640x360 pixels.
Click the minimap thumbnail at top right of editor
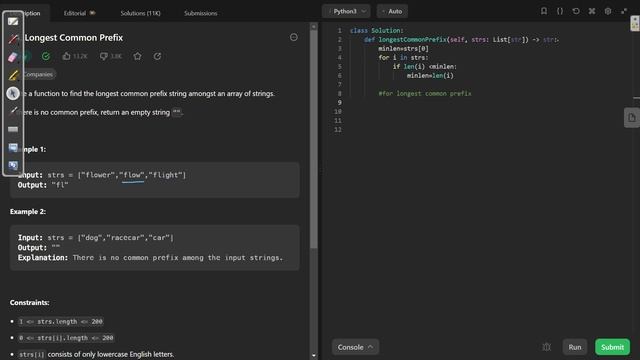click(635, 23)
